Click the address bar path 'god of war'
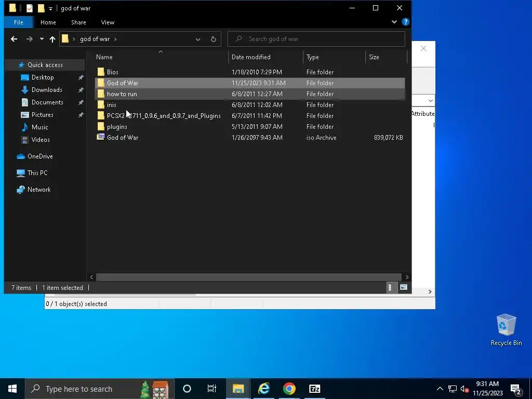The width and height of the screenshot is (532, 399). pyautogui.click(x=95, y=39)
